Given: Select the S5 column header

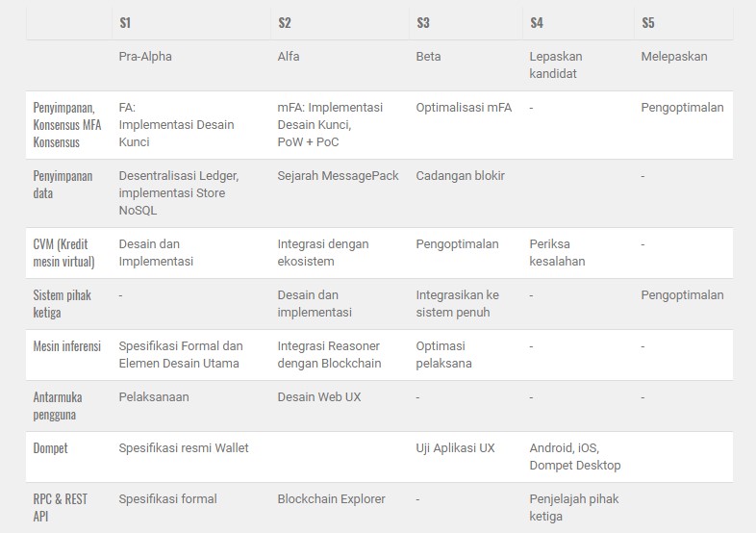Looking at the screenshot, I should [x=648, y=22].
